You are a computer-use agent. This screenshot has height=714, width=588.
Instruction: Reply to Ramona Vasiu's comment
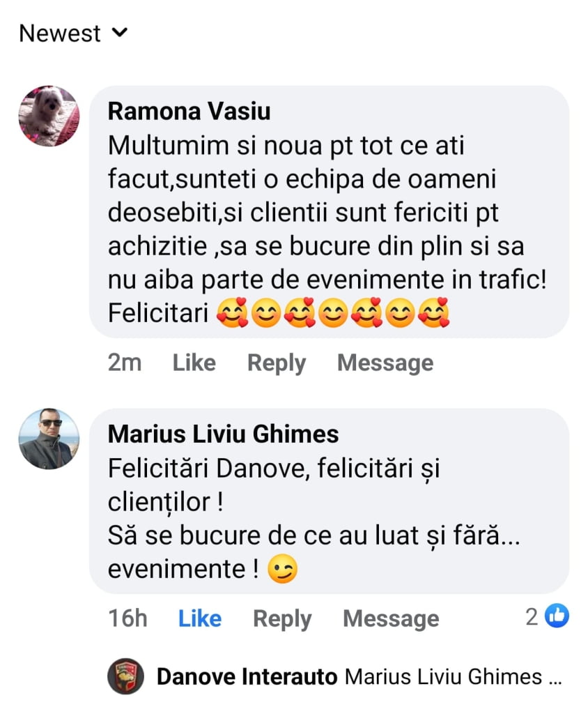coord(277,363)
